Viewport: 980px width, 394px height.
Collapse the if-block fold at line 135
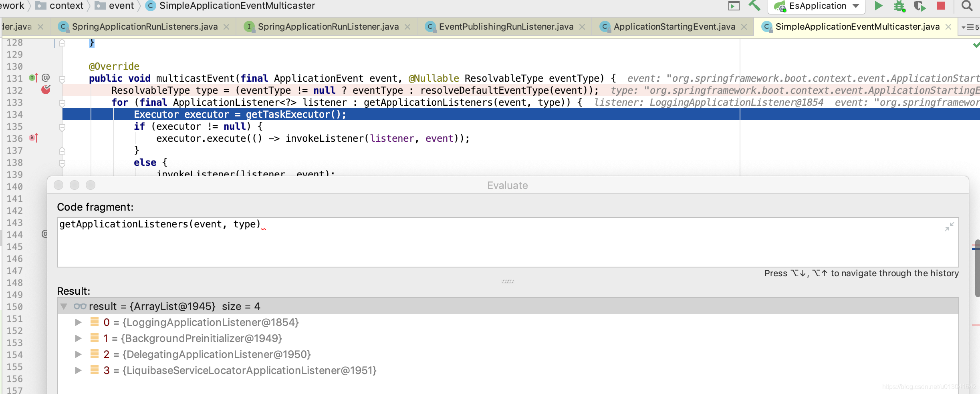(62, 127)
